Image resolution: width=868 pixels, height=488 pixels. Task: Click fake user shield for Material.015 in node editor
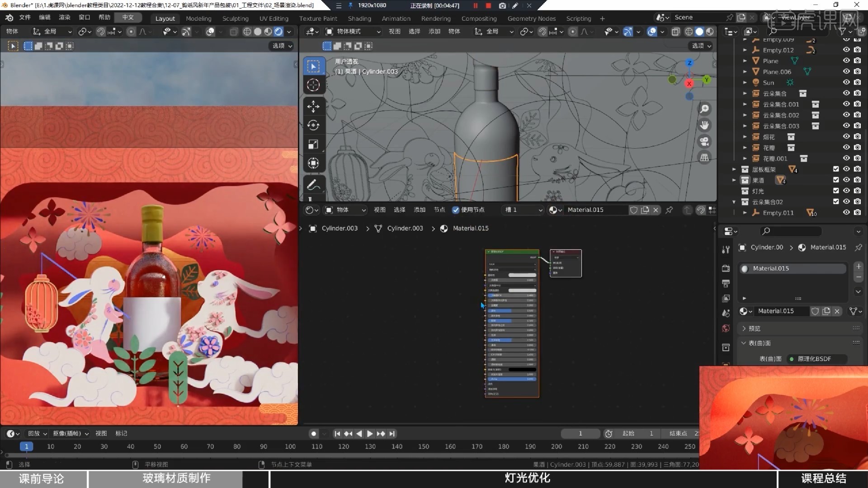(634, 210)
